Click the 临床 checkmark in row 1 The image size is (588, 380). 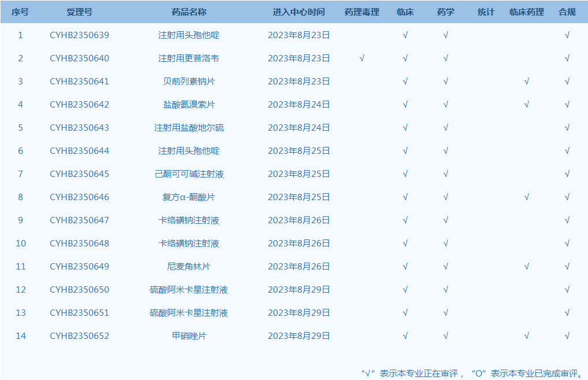coord(405,35)
